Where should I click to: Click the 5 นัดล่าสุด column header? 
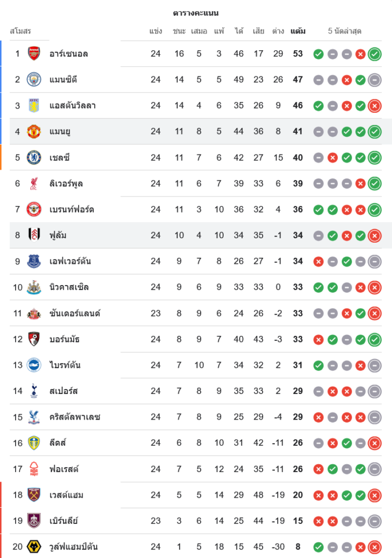point(345,31)
